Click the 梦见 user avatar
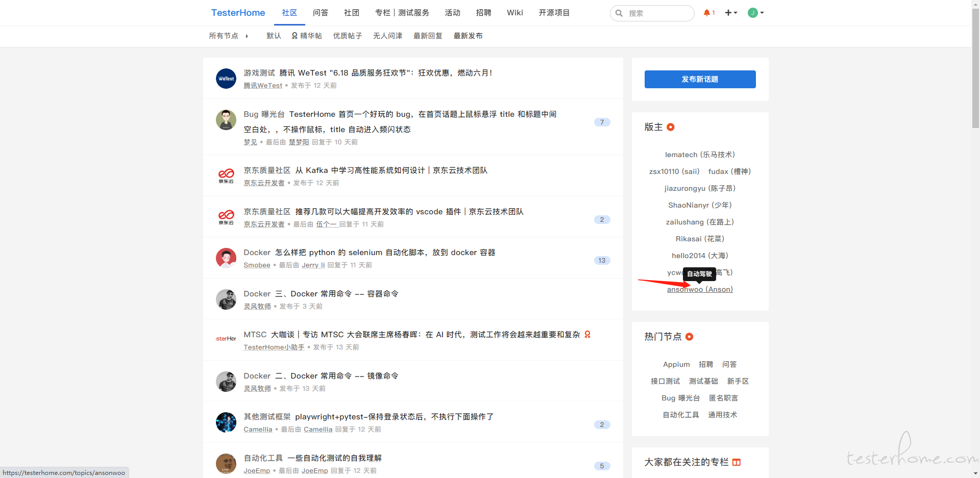 (226, 120)
